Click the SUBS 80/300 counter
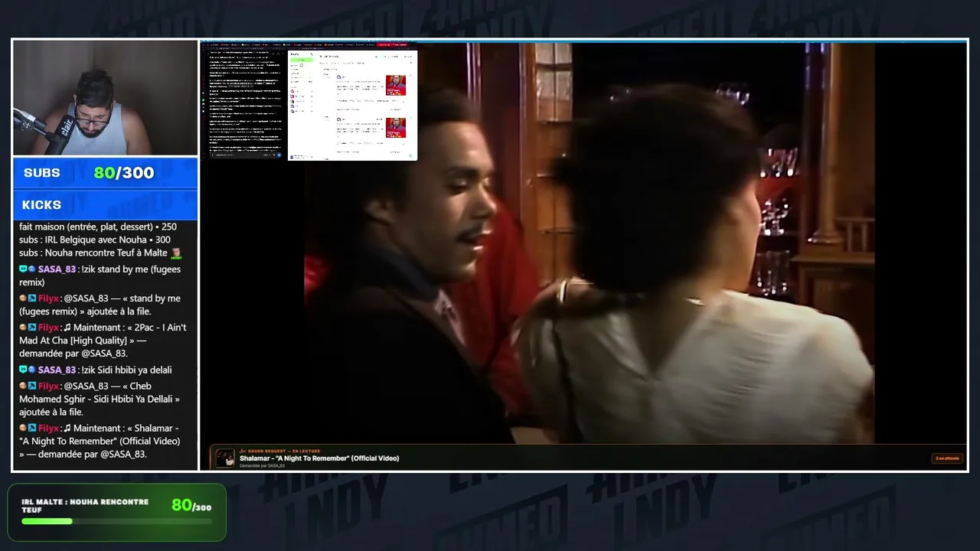 click(105, 173)
